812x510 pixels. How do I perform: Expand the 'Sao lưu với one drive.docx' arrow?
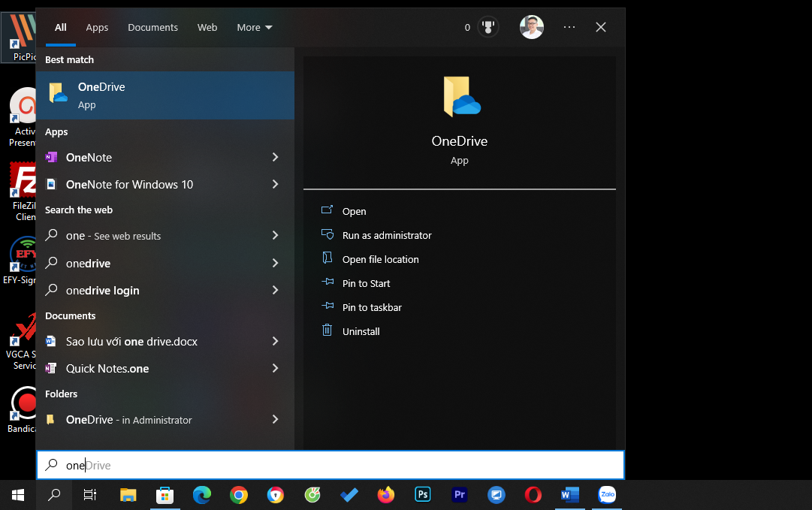click(x=276, y=341)
